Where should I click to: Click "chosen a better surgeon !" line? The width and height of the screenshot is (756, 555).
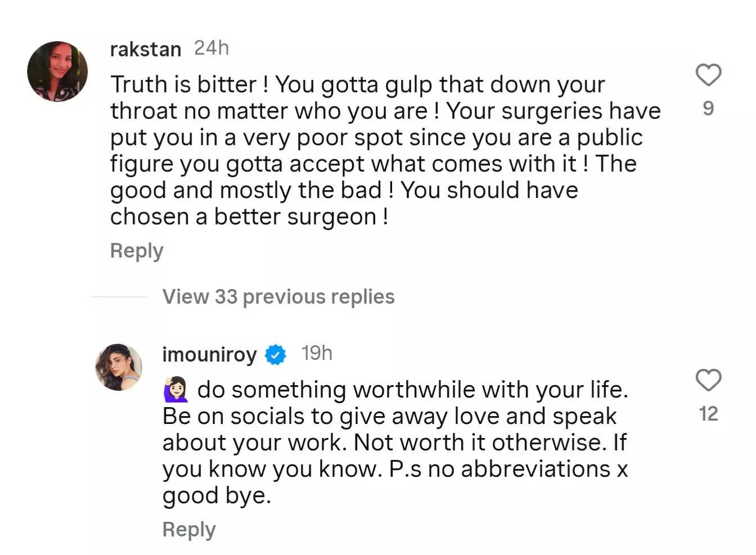pos(249,217)
